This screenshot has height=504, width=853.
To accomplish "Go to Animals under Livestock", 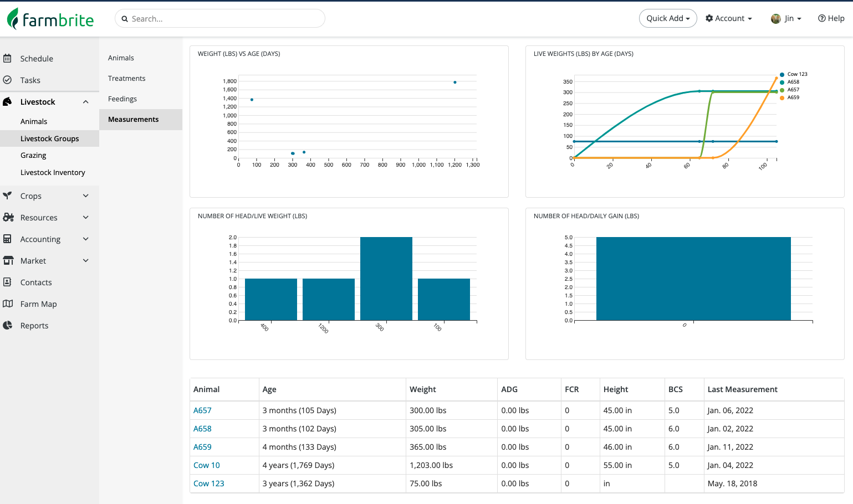I will 34,121.
